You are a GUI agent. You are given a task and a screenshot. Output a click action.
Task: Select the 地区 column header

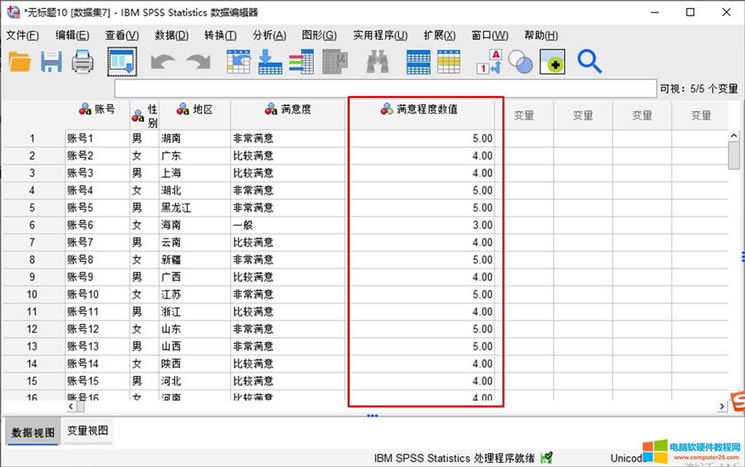195,109
